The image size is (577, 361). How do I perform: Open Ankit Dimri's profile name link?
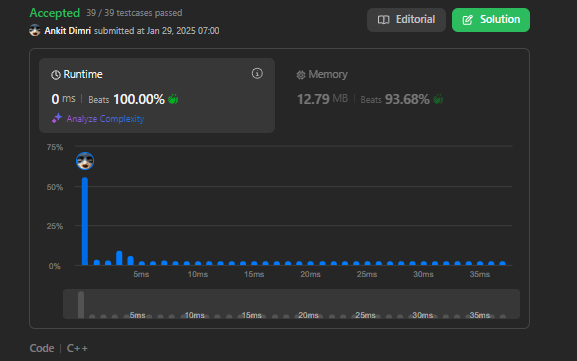(68, 31)
